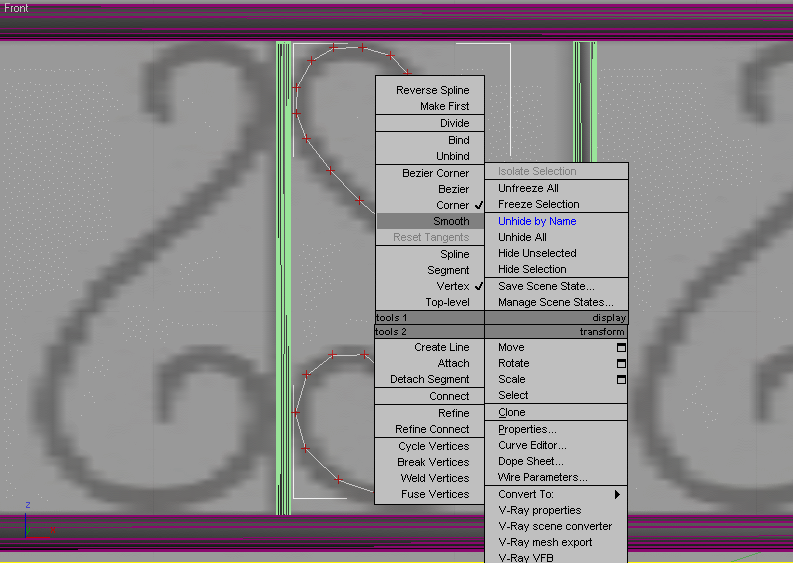Select Weld Vertices option
793x563 pixels.
pyautogui.click(x=434, y=478)
